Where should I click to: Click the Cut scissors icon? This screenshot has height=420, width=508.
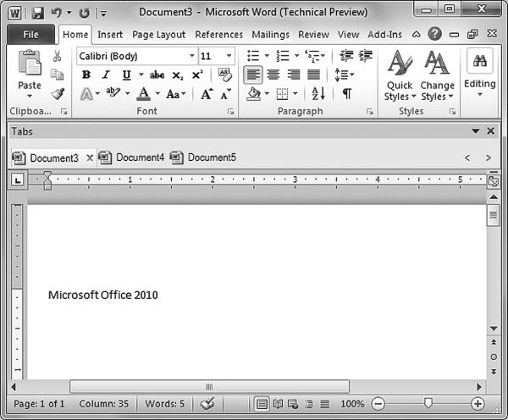click(x=58, y=56)
